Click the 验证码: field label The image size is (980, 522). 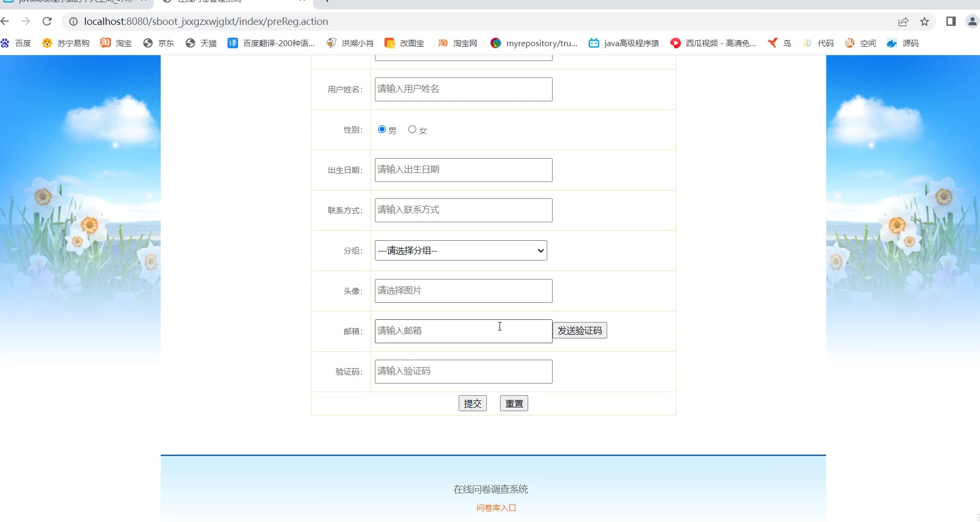pos(349,372)
